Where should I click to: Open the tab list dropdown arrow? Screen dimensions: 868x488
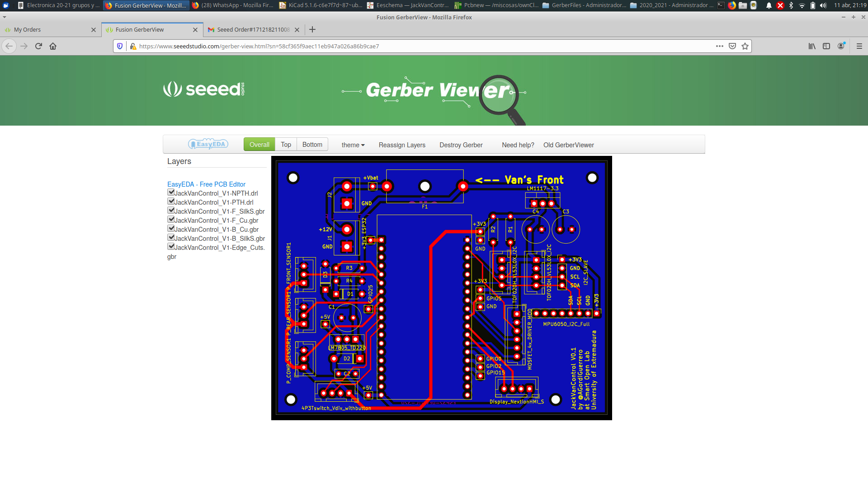pyautogui.click(x=5, y=17)
